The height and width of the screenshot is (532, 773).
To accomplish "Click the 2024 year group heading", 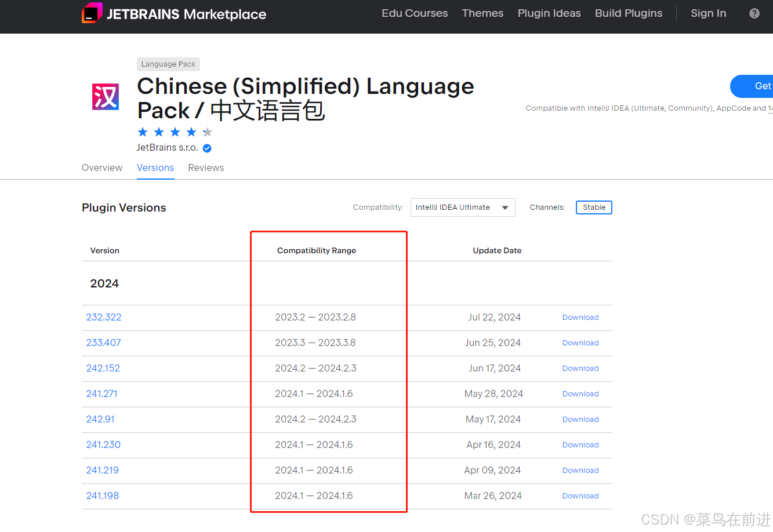I will 104,284.
